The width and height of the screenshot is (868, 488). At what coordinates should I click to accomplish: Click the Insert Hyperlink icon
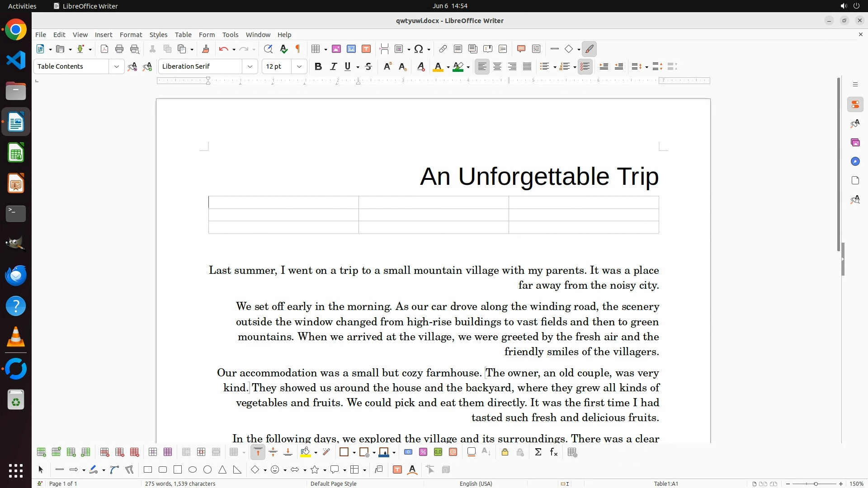[x=443, y=49]
